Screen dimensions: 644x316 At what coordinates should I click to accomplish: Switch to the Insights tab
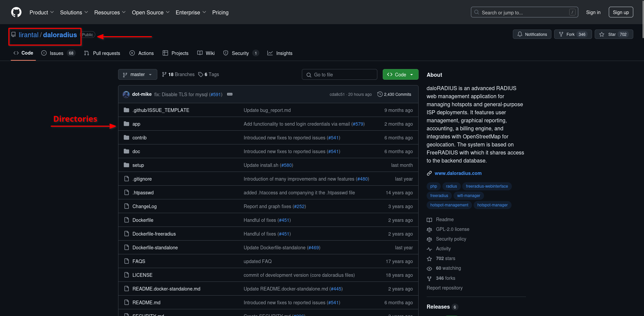click(280, 53)
